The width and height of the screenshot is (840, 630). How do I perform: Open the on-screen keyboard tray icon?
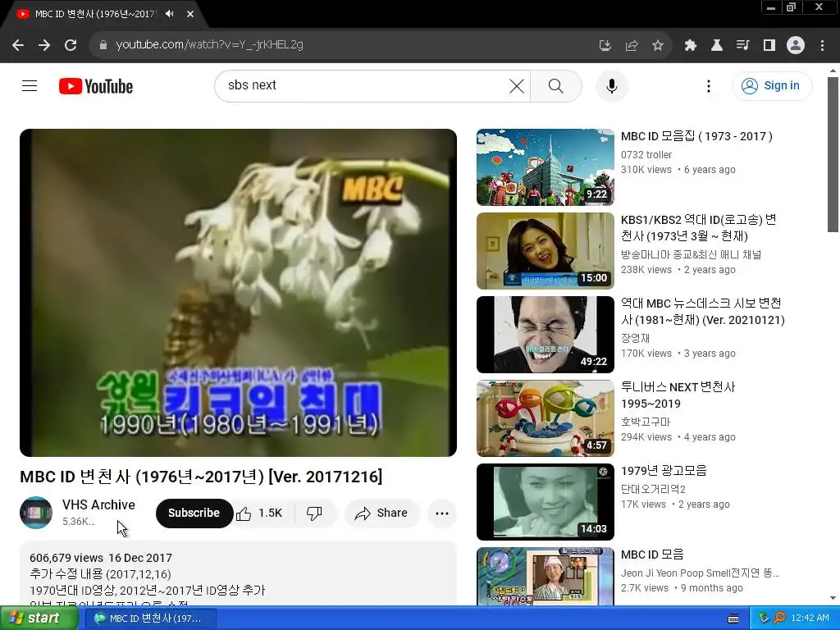733,619
